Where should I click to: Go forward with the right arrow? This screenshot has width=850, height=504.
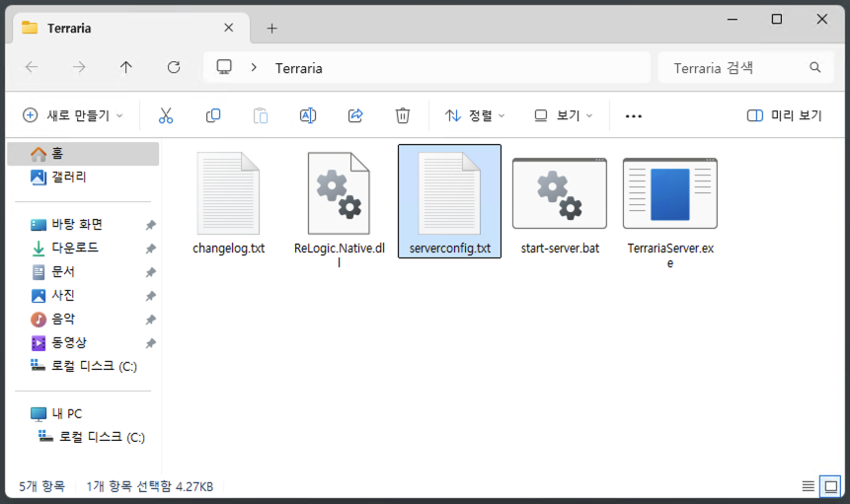click(79, 67)
